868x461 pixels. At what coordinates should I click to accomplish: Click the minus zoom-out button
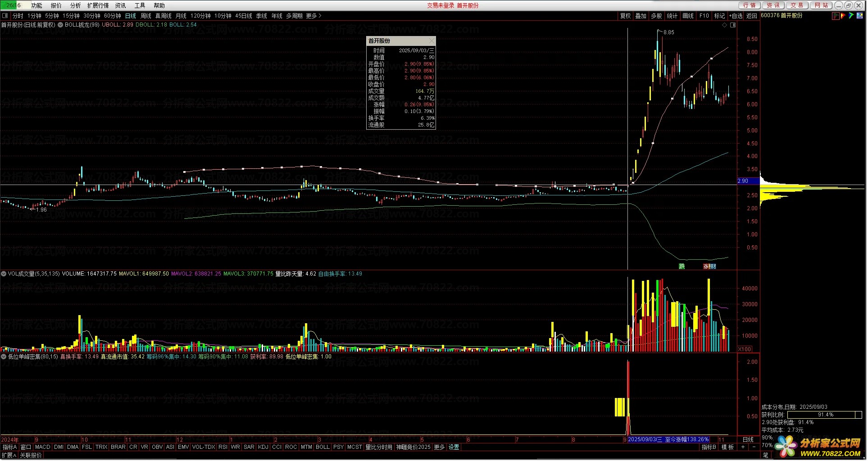pyautogui.click(x=754, y=447)
